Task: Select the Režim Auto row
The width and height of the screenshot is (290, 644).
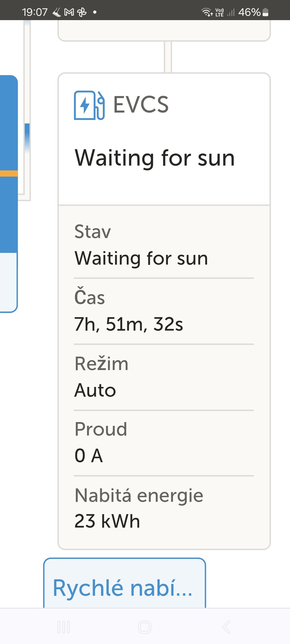Action: [x=164, y=377]
